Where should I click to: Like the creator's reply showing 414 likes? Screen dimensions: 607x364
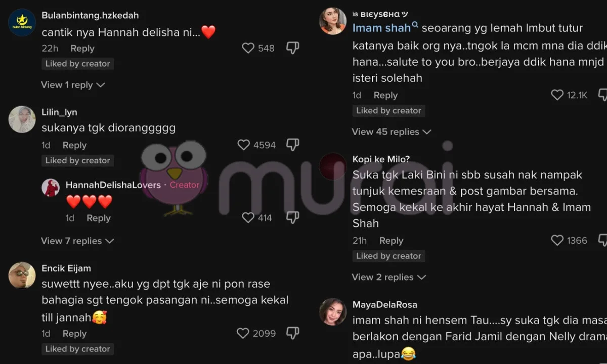click(x=248, y=218)
